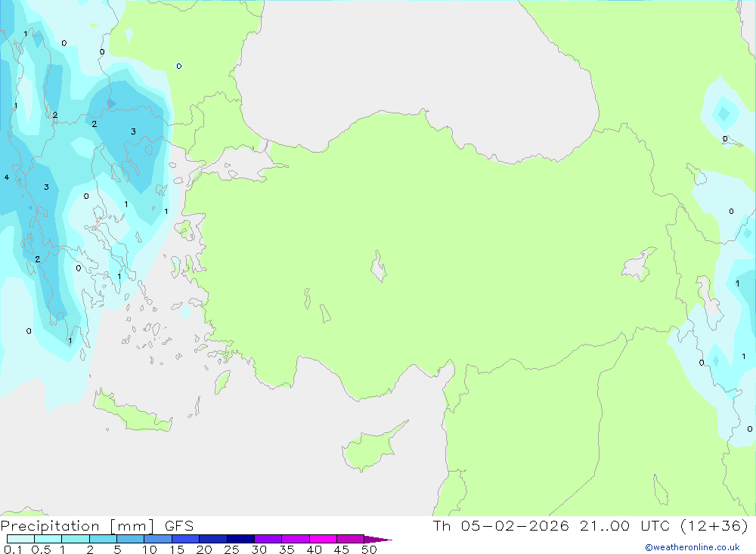Click the 'Th 05-02-2026' date text
The height and width of the screenshot is (554, 756).
tap(501, 526)
